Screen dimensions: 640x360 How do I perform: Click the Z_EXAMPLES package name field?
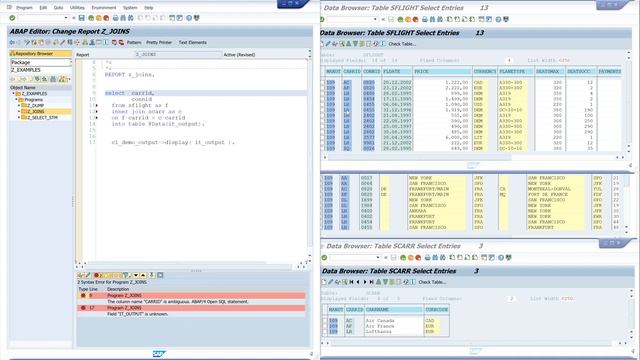tap(40, 70)
